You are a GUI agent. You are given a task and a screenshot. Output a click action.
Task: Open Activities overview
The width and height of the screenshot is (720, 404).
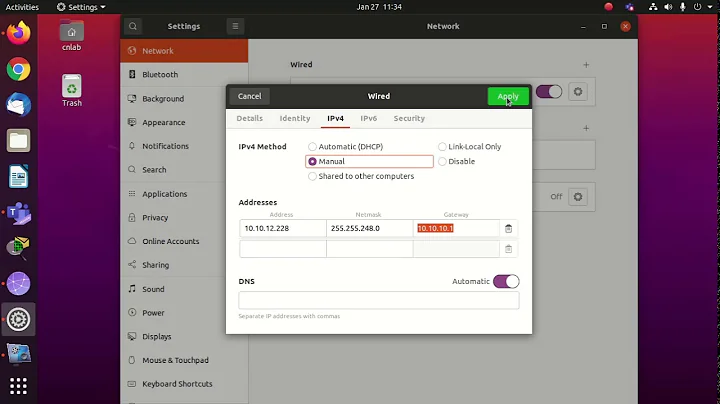pyautogui.click(x=22, y=7)
